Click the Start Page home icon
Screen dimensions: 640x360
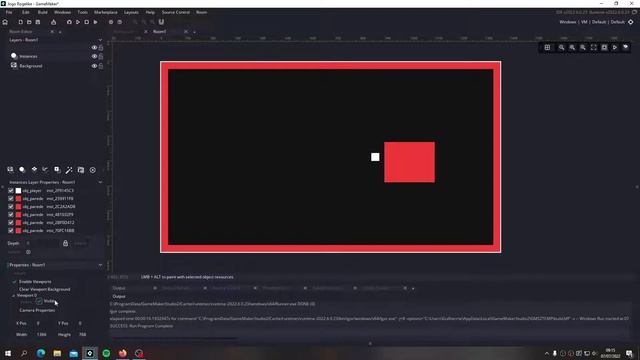point(5,22)
